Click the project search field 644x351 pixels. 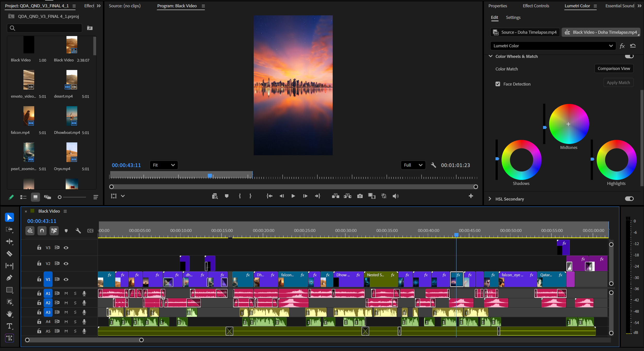48,28
